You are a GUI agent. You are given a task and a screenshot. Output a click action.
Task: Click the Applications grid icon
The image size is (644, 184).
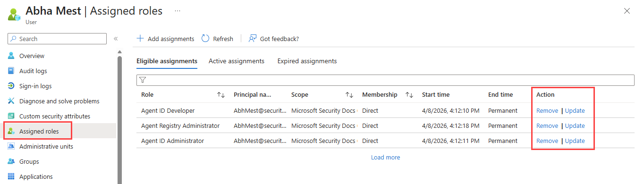[11, 176]
